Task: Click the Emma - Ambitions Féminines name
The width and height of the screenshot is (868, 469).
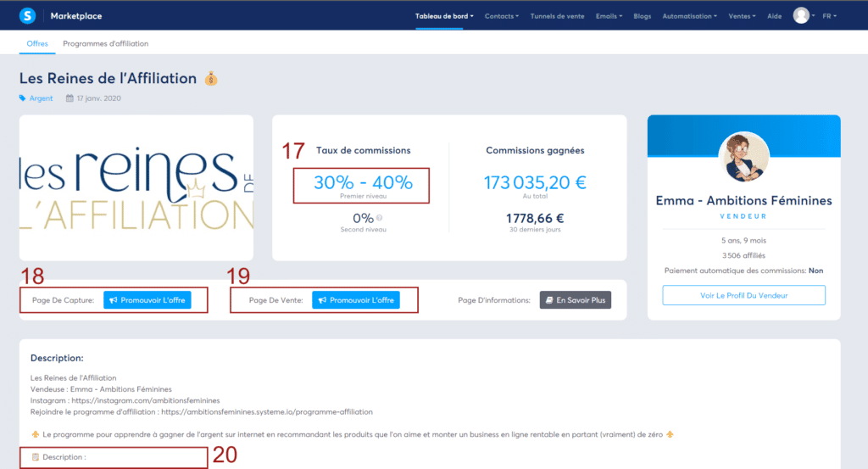Action: 743,200
